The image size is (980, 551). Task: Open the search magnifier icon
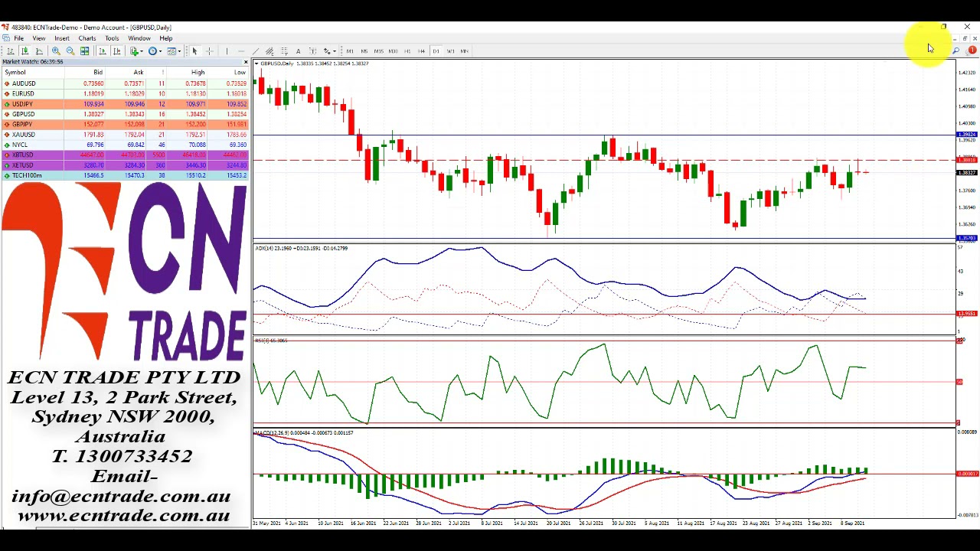click(956, 51)
